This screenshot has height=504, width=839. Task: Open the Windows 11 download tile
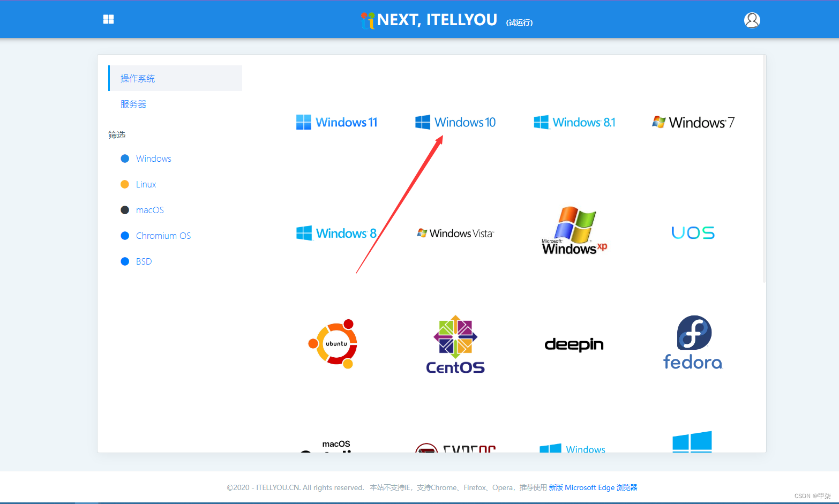click(x=336, y=122)
